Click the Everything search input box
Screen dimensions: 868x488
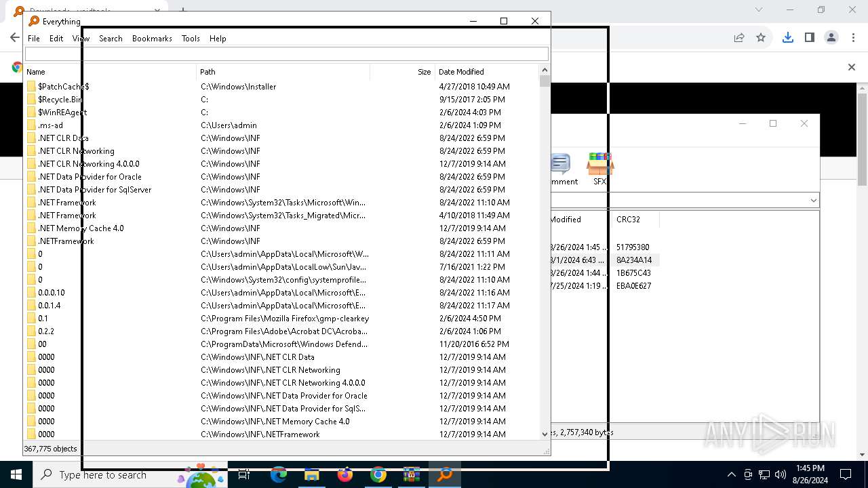tap(286, 54)
